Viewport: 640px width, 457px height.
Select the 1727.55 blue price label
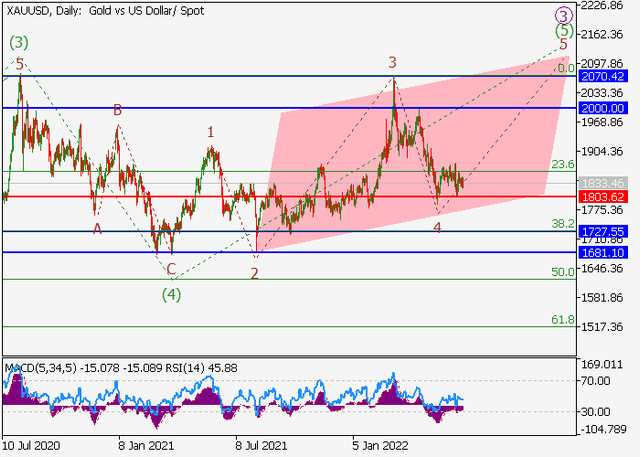pos(602,232)
